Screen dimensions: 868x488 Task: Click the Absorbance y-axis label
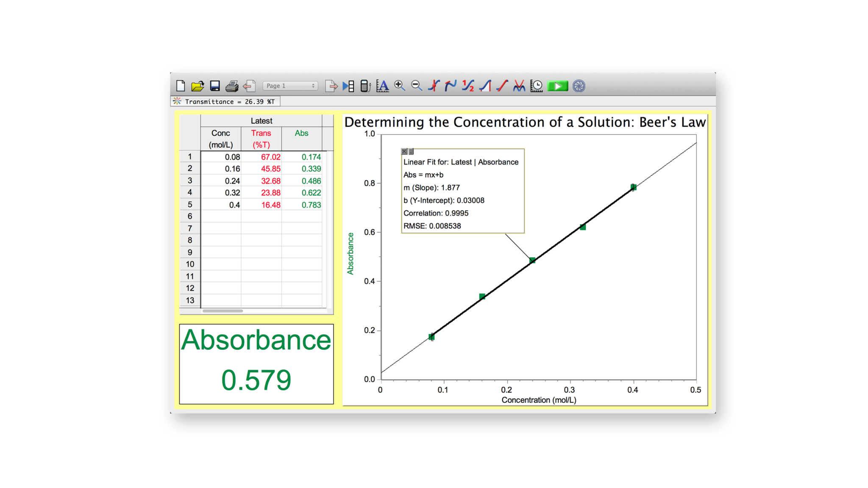(x=351, y=253)
